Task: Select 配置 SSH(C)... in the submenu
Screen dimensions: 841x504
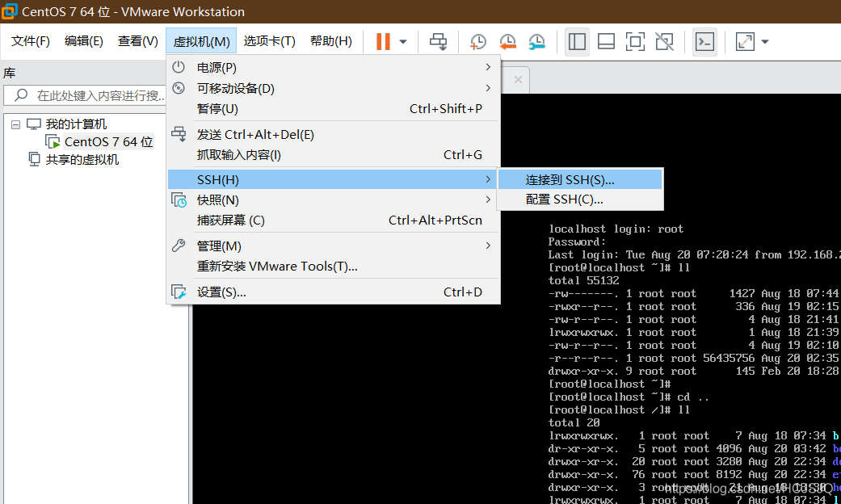Action: point(580,199)
